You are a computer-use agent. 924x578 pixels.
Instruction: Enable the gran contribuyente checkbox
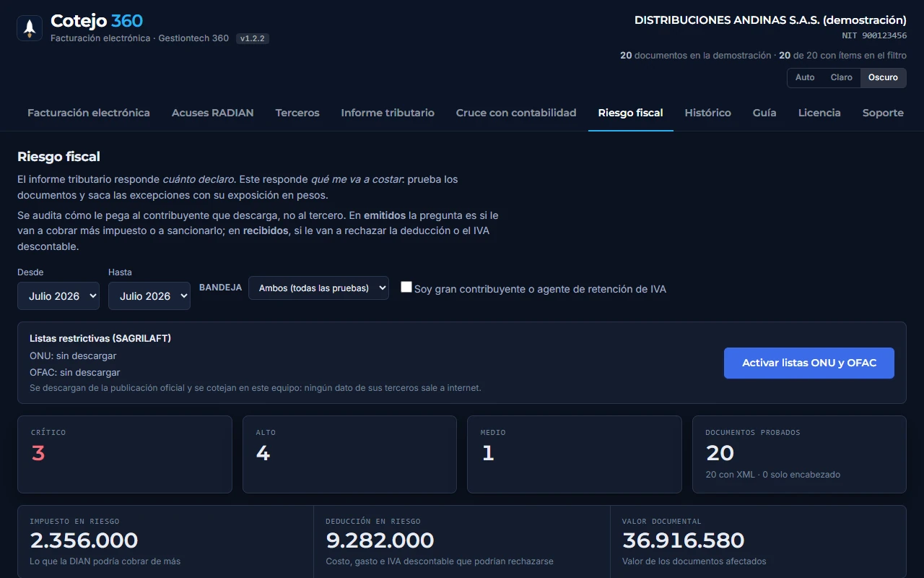(x=406, y=288)
